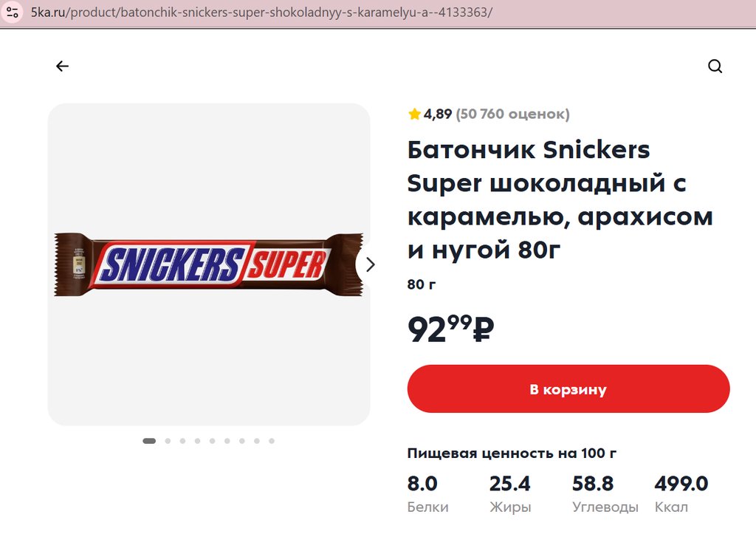This screenshot has height=534, width=756.
Task: Jump to the last carousel dot
Action: tap(272, 441)
